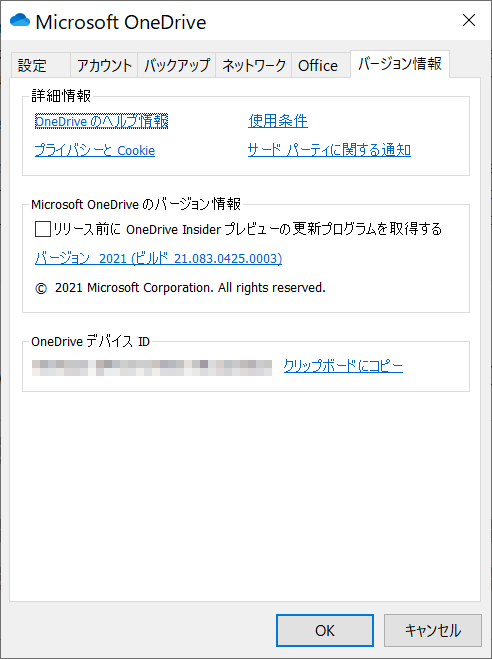Open the OneDrive のヘルプ情報 link
492x659 pixels.
[x=101, y=121]
